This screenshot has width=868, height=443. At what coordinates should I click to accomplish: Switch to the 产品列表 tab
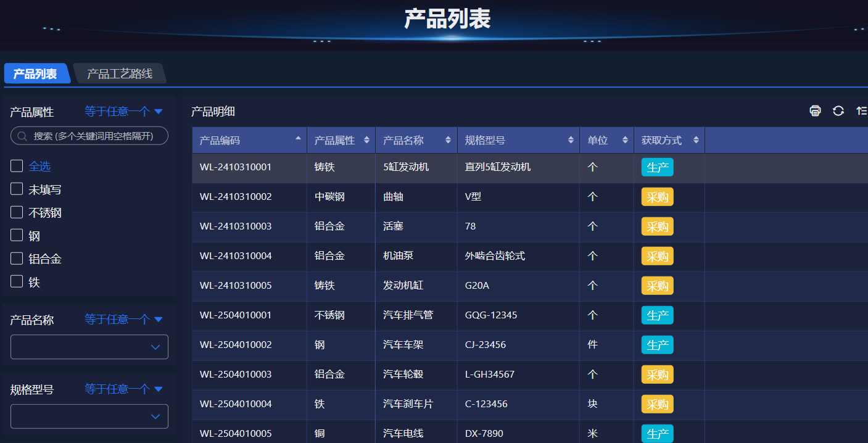pyautogui.click(x=36, y=73)
